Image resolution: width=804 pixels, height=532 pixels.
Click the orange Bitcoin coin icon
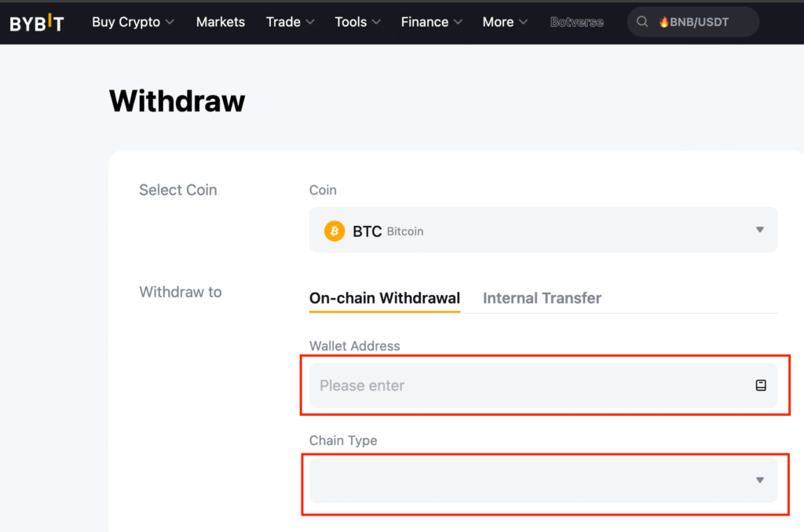[334, 231]
